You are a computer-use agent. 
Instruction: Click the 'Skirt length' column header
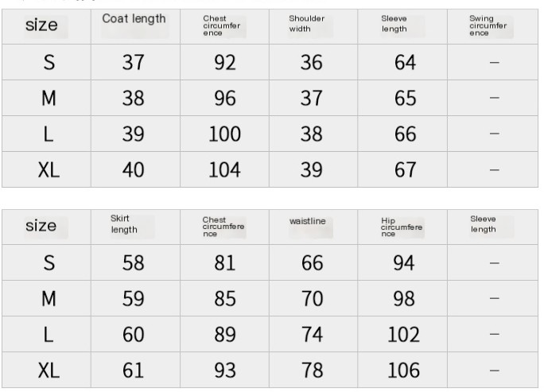coord(124,224)
